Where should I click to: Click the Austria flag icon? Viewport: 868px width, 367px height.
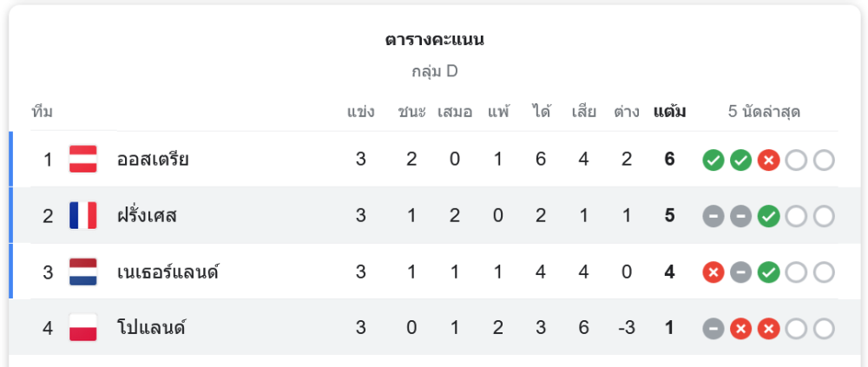point(83,160)
